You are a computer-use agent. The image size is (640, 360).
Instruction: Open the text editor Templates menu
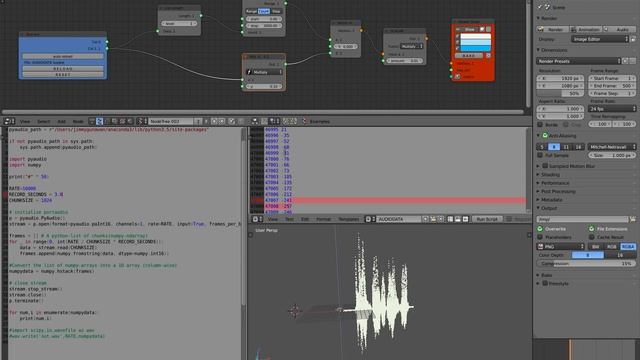pos(349,219)
